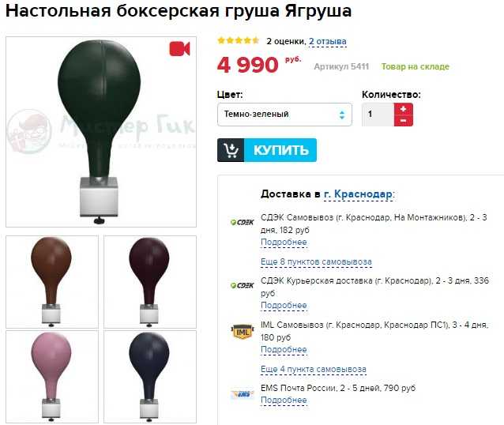Image resolution: width=504 pixels, height=425 pixels.
Task: Expand Еще 4 пункта самовывоза
Action: coord(314,370)
